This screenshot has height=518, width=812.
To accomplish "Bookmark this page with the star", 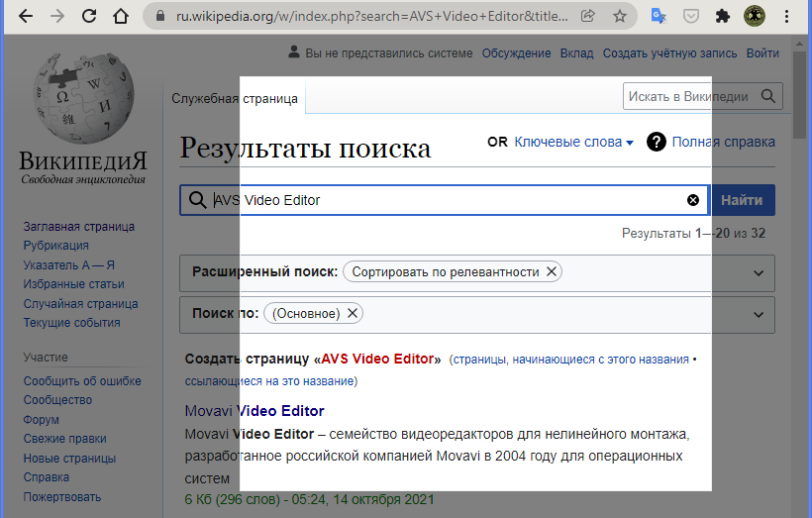I will tap(619, 17).
